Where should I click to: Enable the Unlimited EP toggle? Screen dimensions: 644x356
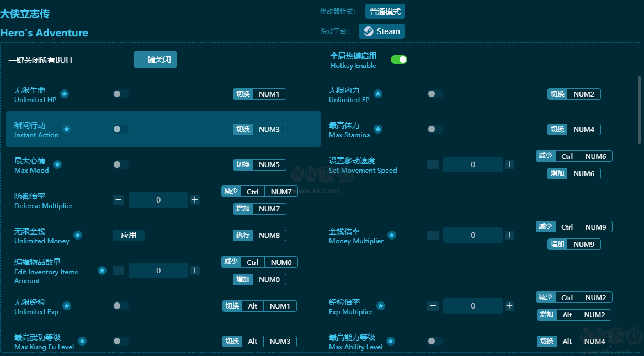pos(435,94)
